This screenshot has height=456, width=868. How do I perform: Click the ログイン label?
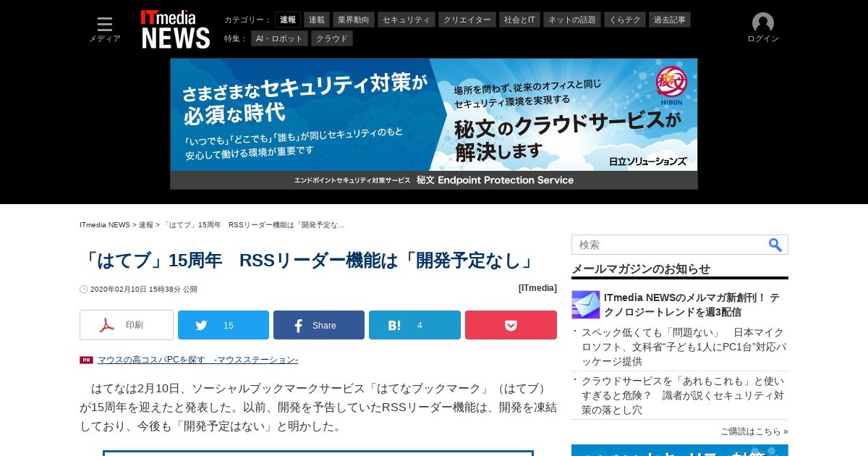click(763, 39)
